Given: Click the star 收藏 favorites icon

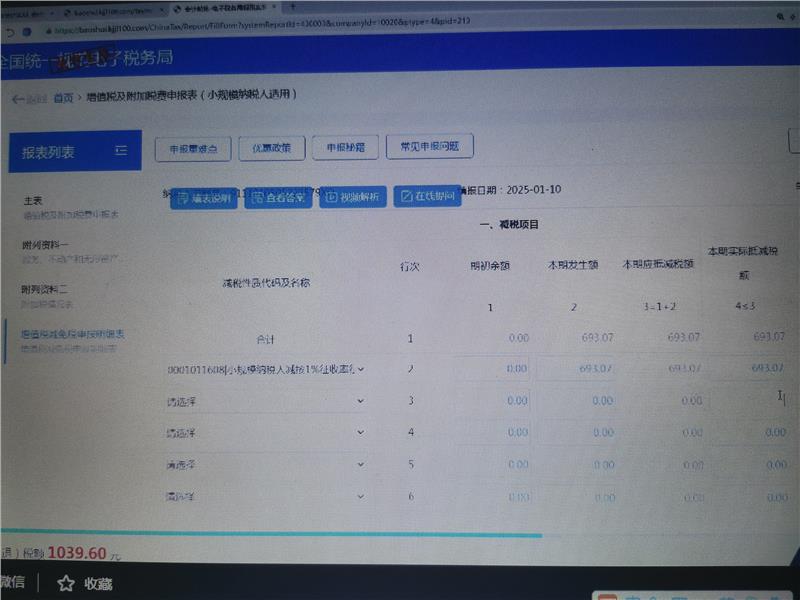Looking at the screenshot, I should (66, 582).
